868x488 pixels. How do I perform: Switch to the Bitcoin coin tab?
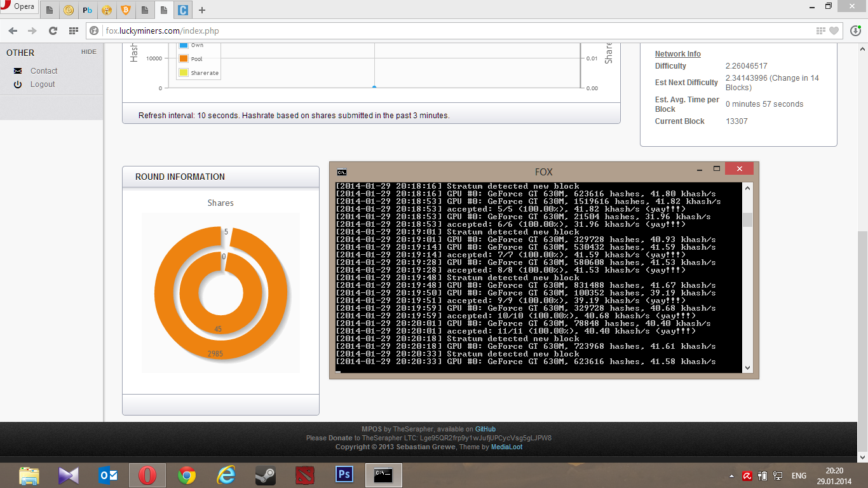pyautogui.click(x=68, y=10)
